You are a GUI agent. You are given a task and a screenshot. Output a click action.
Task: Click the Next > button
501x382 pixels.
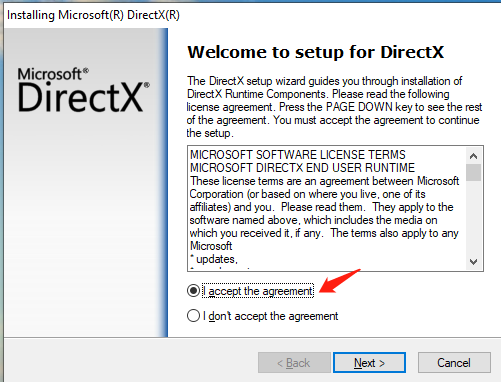coord(369,363)
